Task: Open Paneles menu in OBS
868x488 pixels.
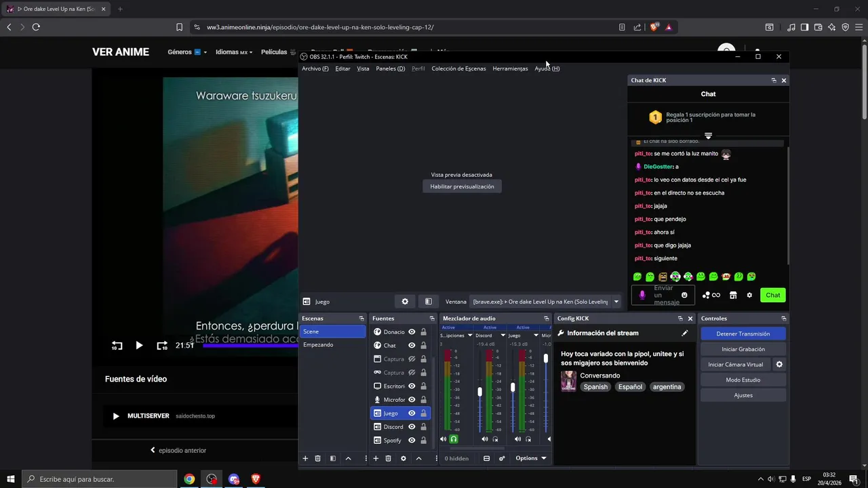Action: [391, 68]
